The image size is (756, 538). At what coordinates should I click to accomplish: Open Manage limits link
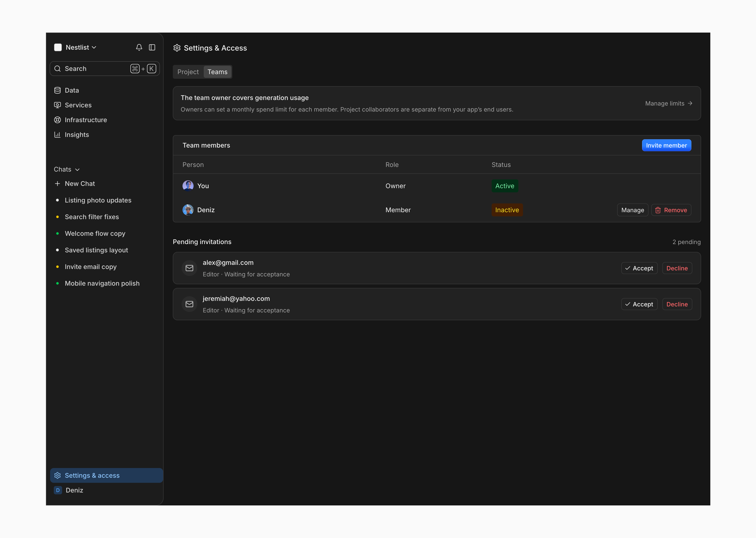coord(669,103)
